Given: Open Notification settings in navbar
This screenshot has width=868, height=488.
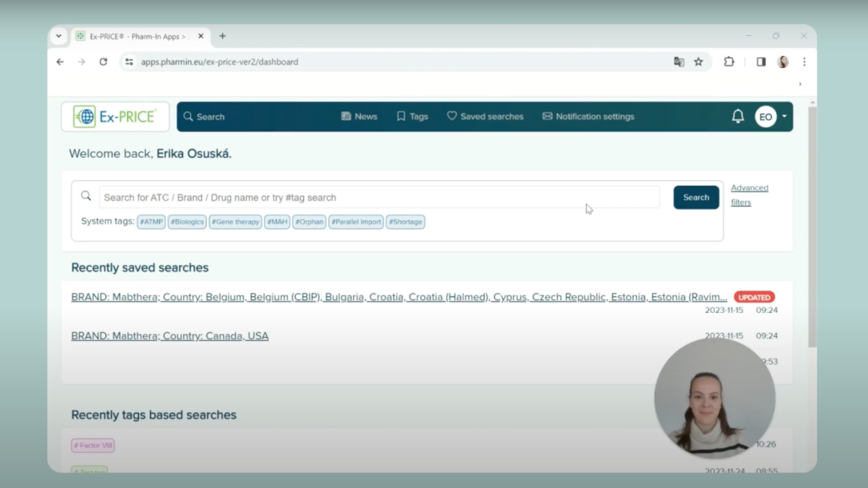Looking at the screenshot, I should click(x=589, y=117).
